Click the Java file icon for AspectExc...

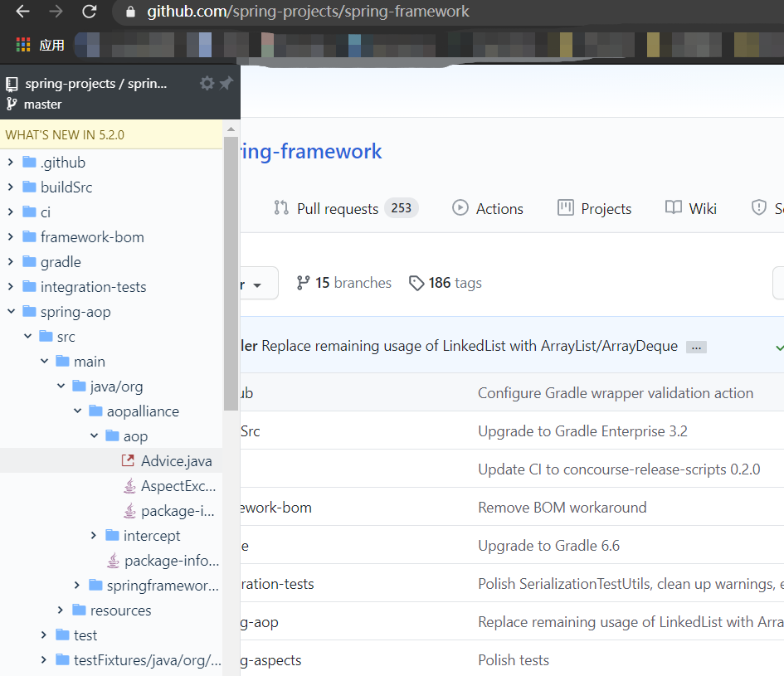(129, 486)
